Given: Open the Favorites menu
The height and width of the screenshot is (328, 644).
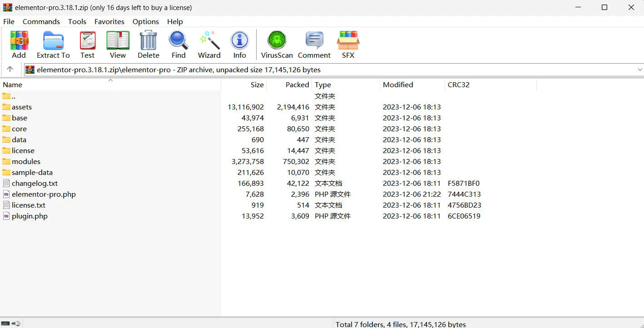Looking at the screenshot, I should point(109,21).
